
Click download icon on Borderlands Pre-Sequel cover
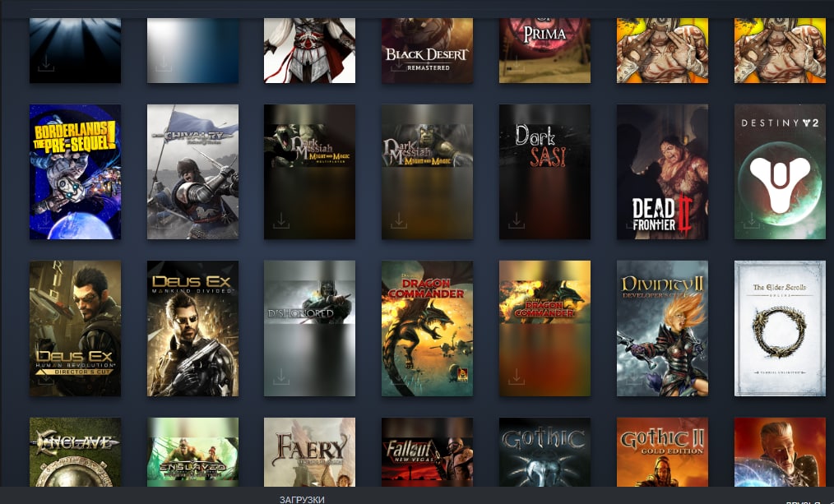(46, 220)
